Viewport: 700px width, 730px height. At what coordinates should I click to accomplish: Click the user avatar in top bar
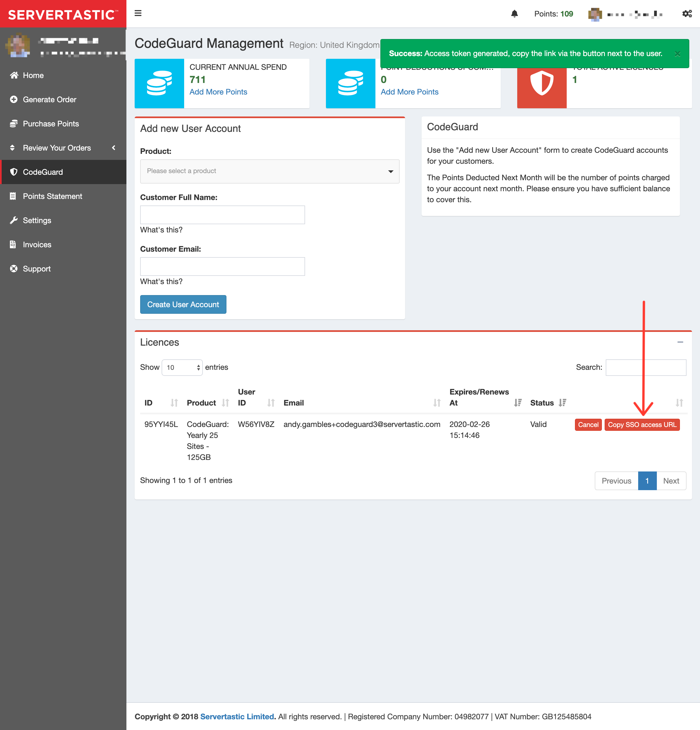click(x=595, y=14)
